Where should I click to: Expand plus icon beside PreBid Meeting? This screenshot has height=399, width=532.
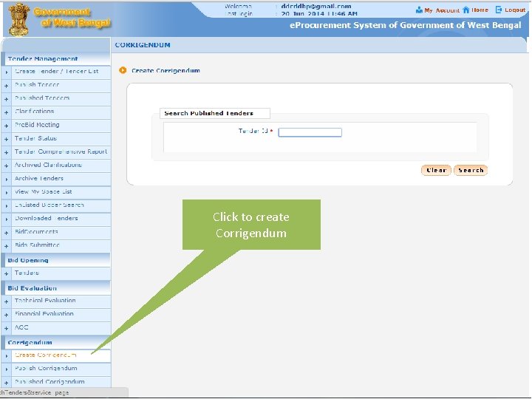pyautogui.click(x=6, y=126)
